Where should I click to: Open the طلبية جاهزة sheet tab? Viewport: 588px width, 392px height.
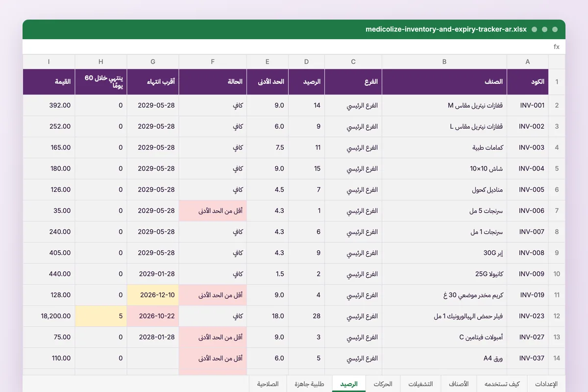310,384
